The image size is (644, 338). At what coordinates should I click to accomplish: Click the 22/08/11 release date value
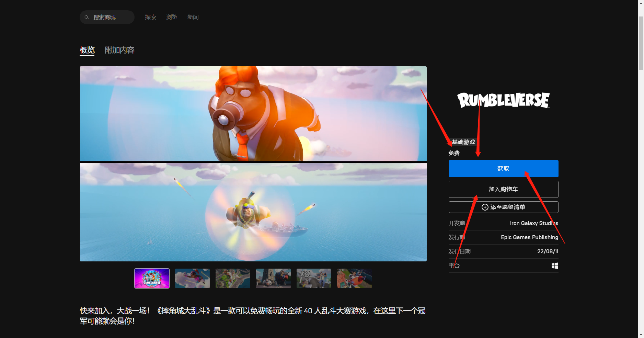coord(548,251)
